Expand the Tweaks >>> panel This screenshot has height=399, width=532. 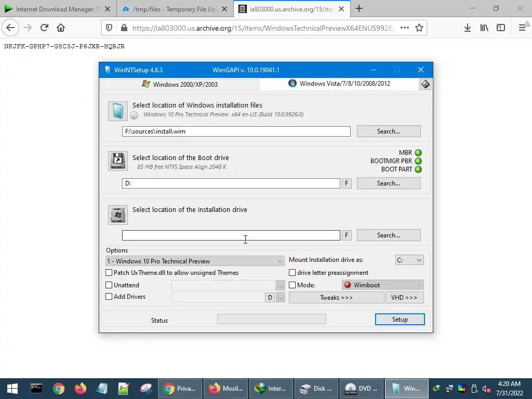[x=337, y=298]
